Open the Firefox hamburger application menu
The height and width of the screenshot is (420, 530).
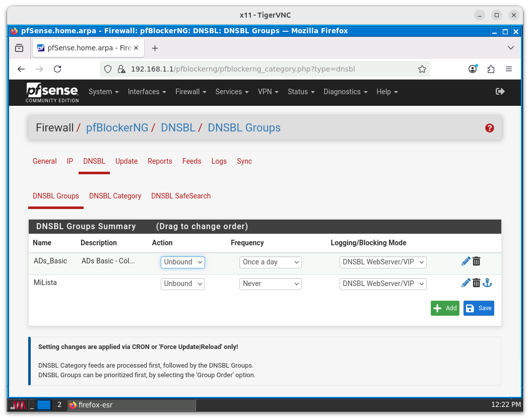coord(509,69)
